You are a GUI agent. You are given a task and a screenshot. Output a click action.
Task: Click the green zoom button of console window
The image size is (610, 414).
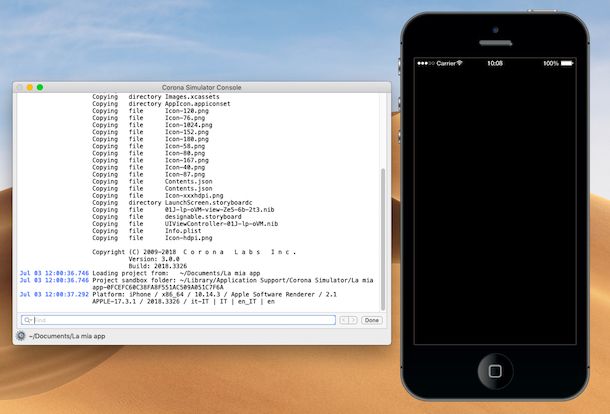(x=40, y=87)
